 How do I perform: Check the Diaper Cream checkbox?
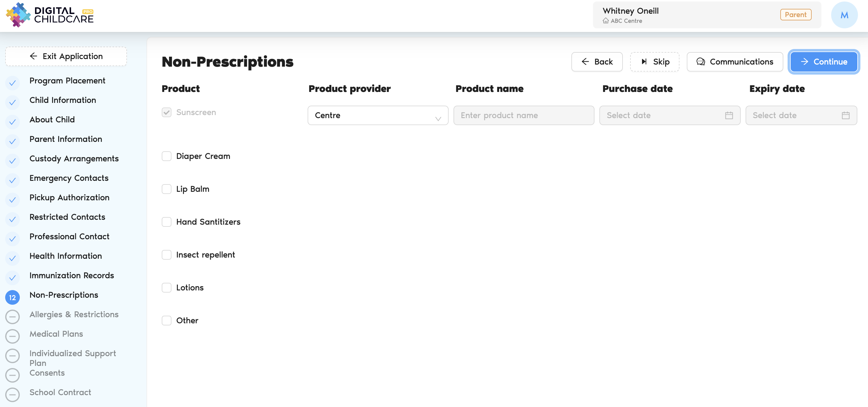pos(167,156)
